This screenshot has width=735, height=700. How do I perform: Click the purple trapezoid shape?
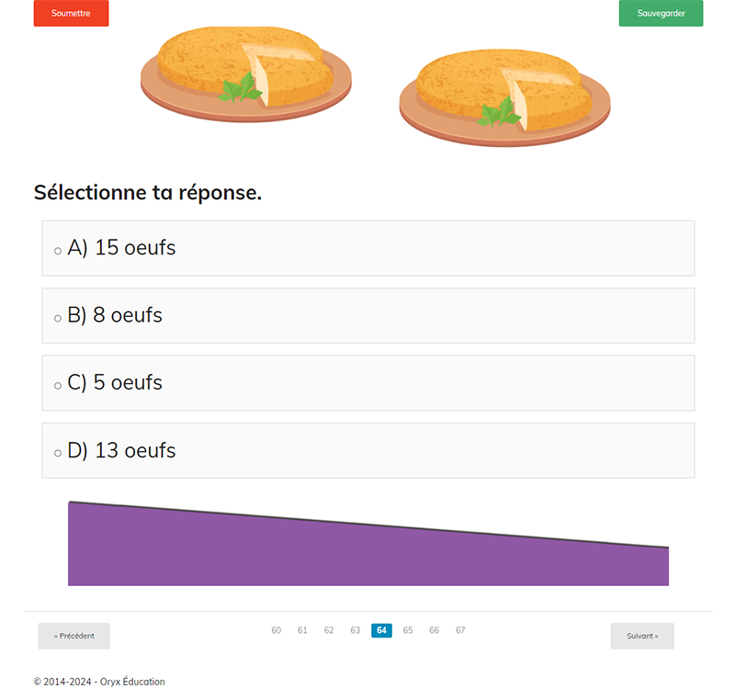click(x=367, y=553)
